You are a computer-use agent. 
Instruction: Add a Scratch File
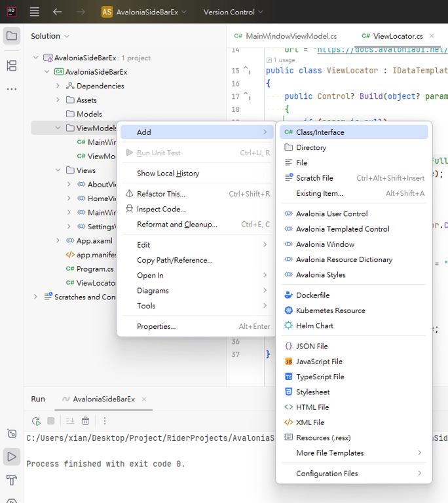tap(354, 178)
